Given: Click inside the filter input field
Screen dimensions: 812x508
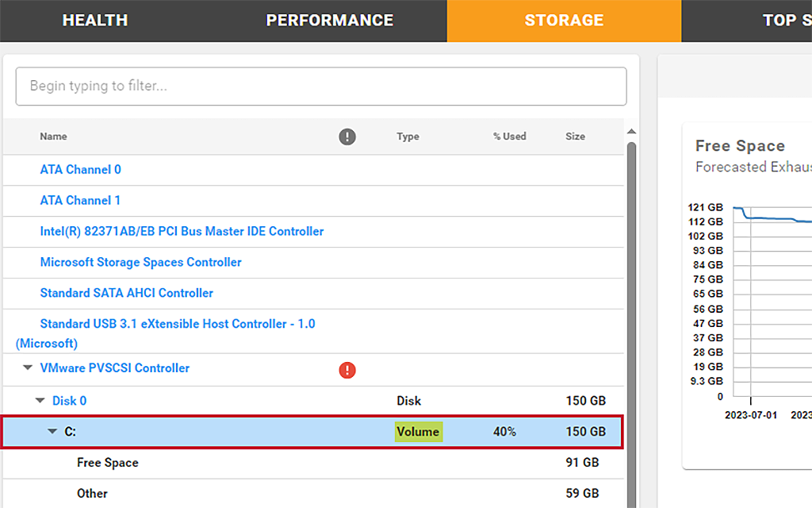Looking at the screenshot, I should pyautogui.click(x=320, y=86).
